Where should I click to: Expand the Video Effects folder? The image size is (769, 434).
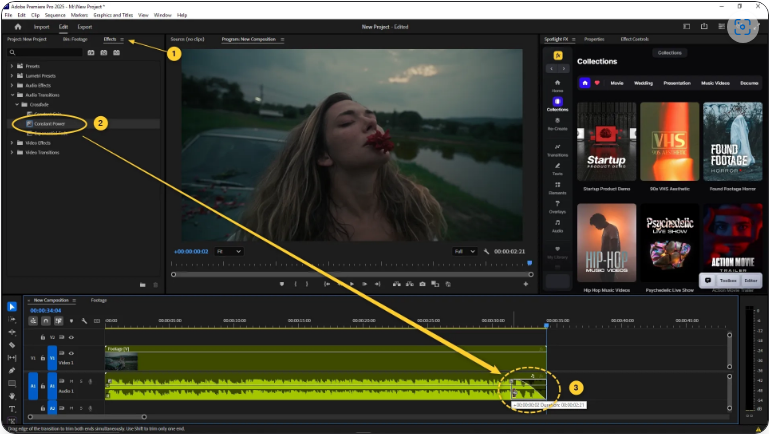(x=12, y=143)
